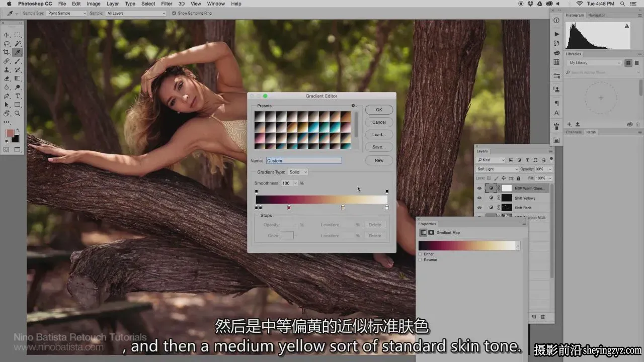Switch to the Navigator tab
644x362 pixels.
coord(597,15)
